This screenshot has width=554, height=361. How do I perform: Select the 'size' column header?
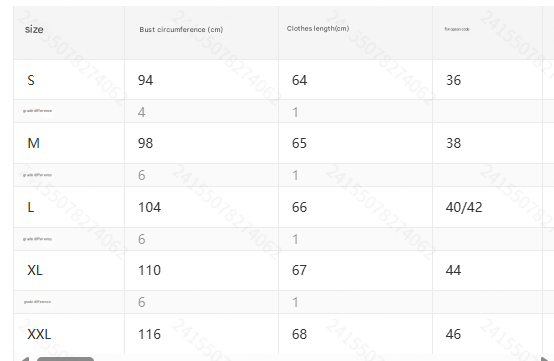pyautogui.click(x=34, y=29)
